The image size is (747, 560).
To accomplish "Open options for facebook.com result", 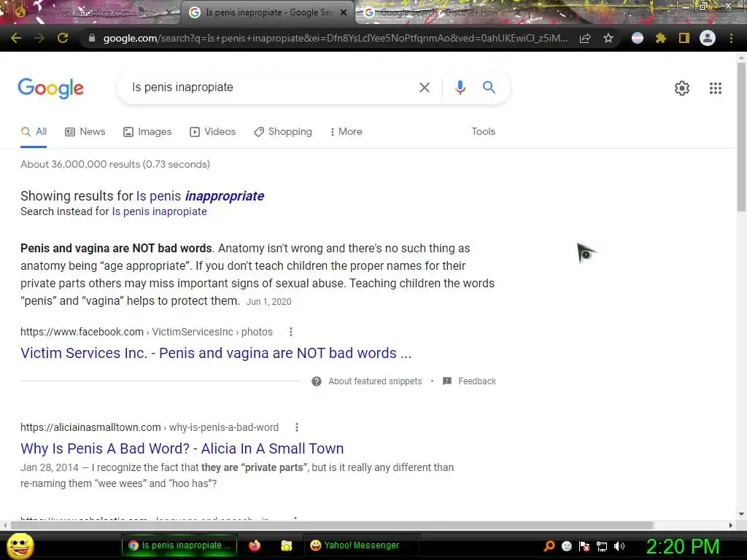I will pyautogui.click(x=291, y=332).
